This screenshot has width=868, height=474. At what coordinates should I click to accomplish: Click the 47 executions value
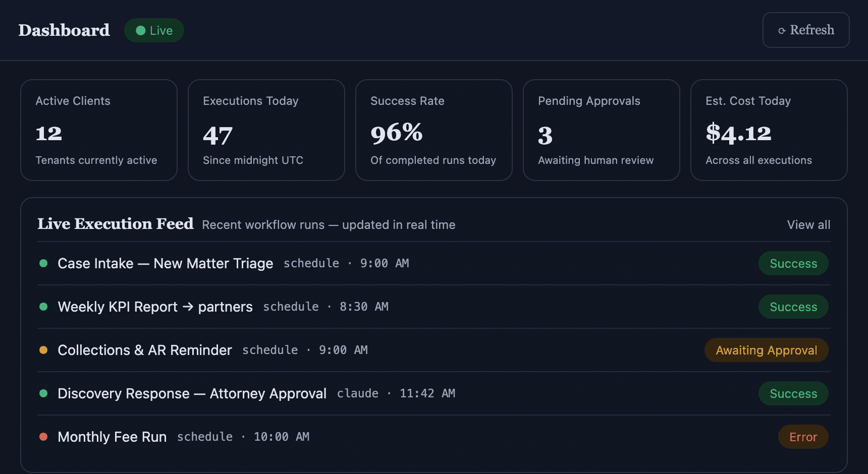(x=218, y=135)
